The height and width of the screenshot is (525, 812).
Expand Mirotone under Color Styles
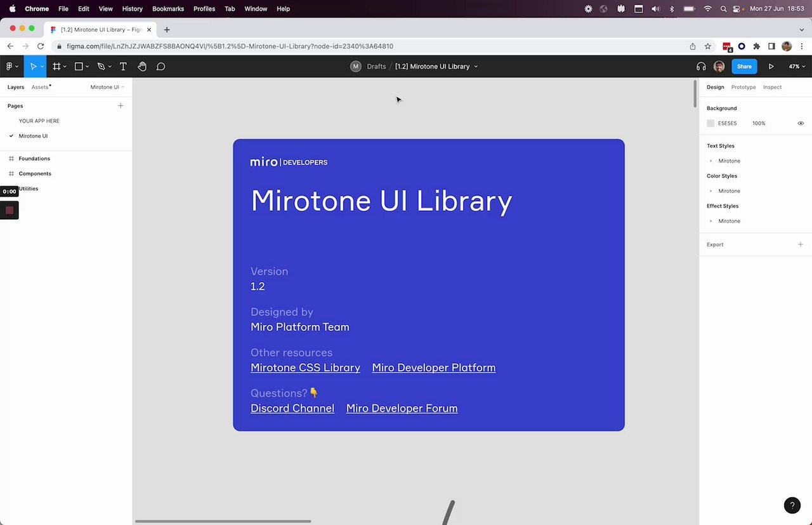[x=710, y=191]
